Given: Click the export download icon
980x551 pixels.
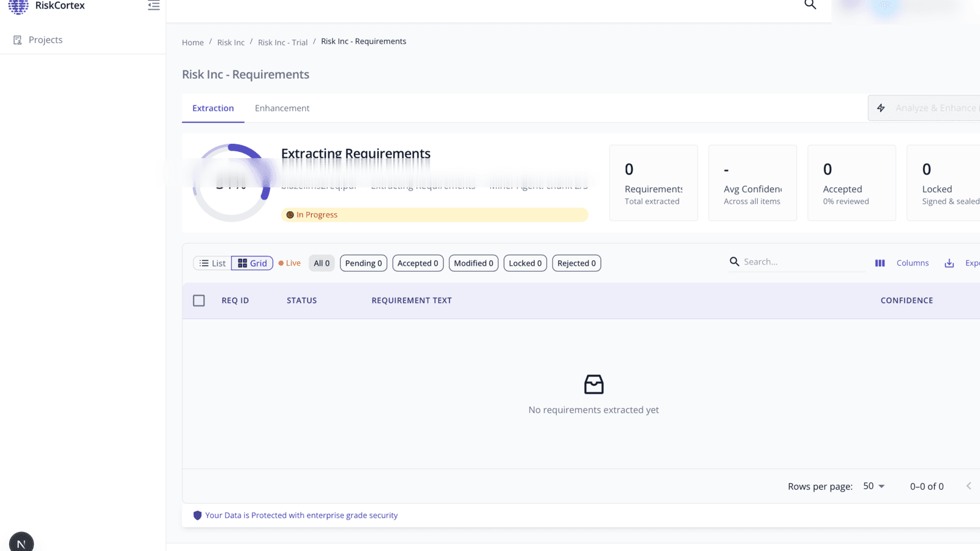Looking at the screenshot, I should tap(949, 263).
